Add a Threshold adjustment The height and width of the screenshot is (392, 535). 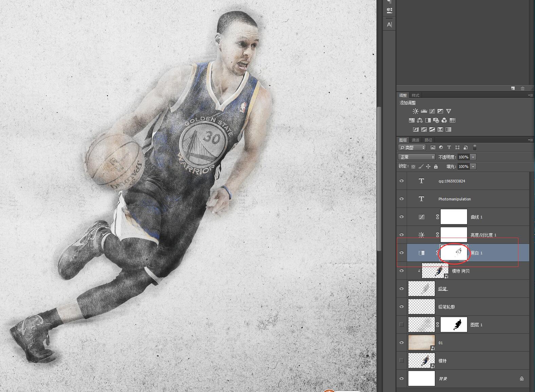[x=432, y=129]
